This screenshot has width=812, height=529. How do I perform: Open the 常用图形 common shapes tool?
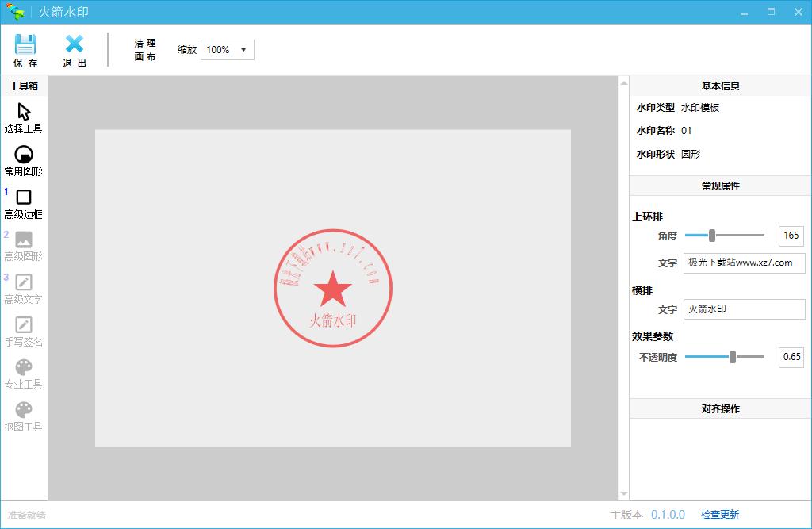coord(24,155)
